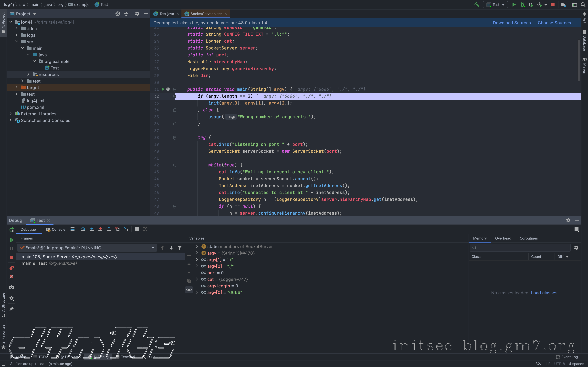588x367 pixels.
Task: Click the Evaluate Expression calculator icon
Action: coord(136,229)
